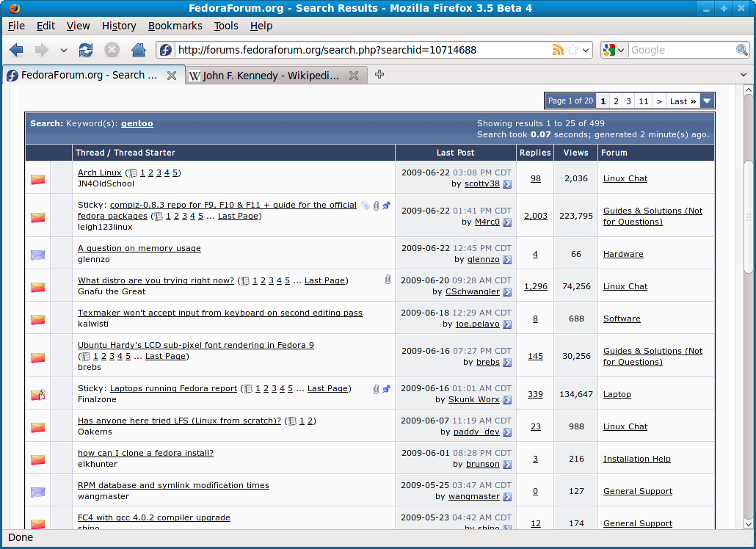Viewport: 756px width, 549px height.
Task: Open 'how can I clone a fedora install?' thread
Action: click(145, 453)
